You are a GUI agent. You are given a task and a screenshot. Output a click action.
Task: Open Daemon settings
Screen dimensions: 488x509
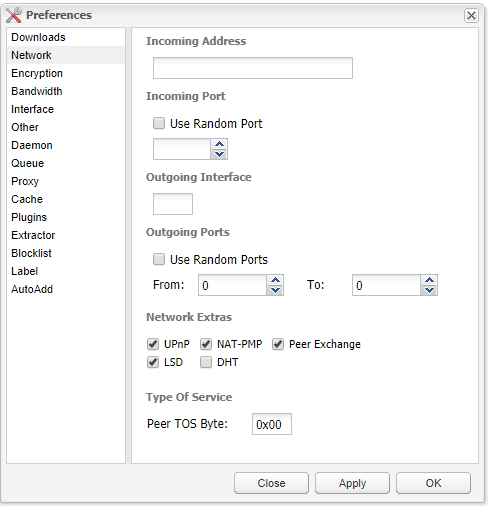coord(66,145)
